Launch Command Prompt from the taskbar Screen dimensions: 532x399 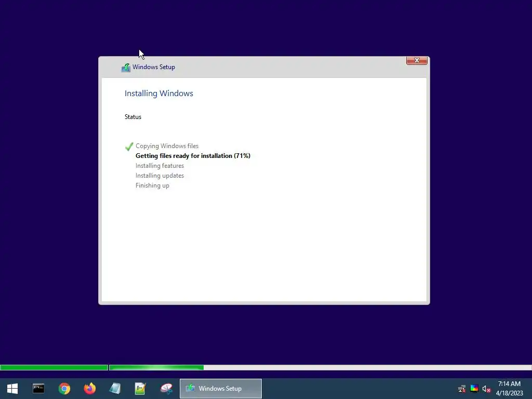[38, 389]
